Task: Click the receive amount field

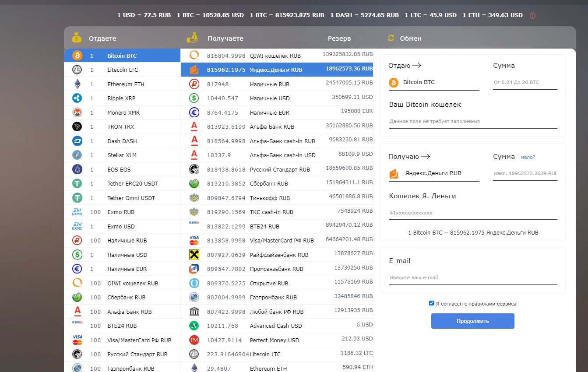Action: pyautogui.click(x=525, y=173)
